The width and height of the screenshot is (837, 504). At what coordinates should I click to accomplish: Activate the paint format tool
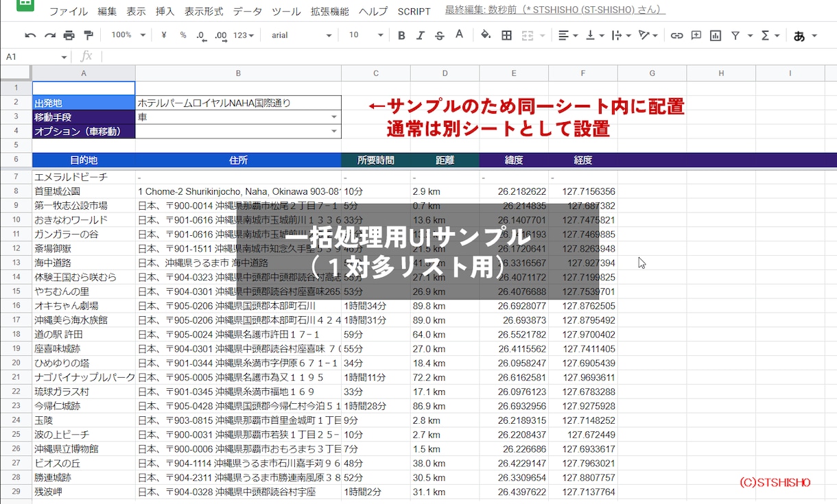(88, 35)
